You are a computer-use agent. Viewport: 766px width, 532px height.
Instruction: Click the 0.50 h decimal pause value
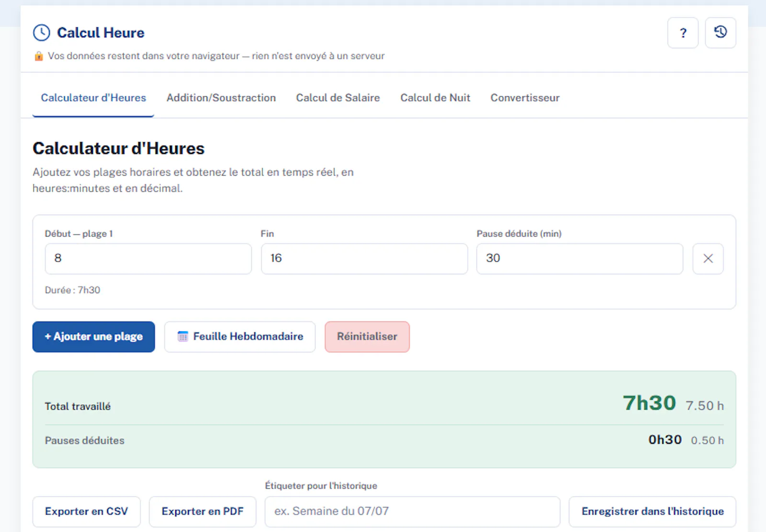coord(707,440)
